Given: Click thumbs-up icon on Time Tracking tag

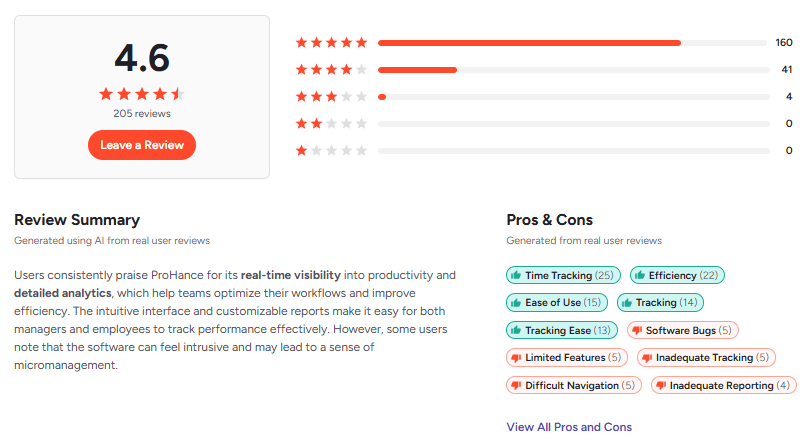Looking at the screenshot, I should (516, 275).
